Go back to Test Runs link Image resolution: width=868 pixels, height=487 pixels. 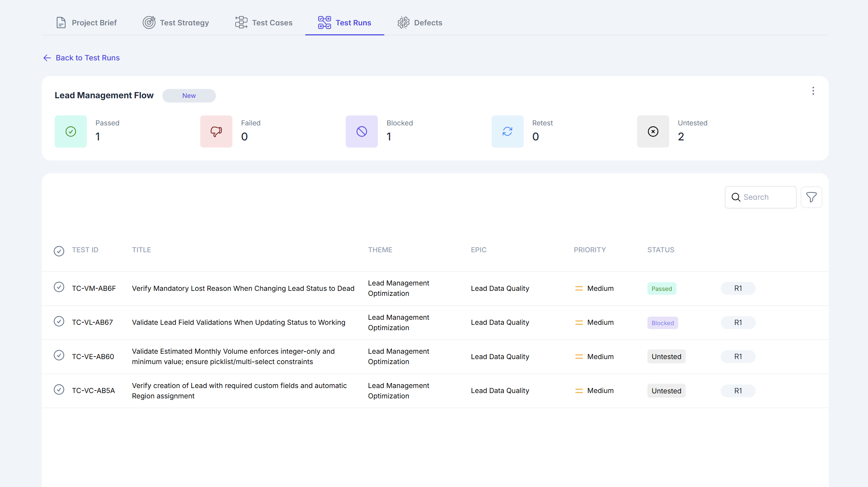click(82, 58)
